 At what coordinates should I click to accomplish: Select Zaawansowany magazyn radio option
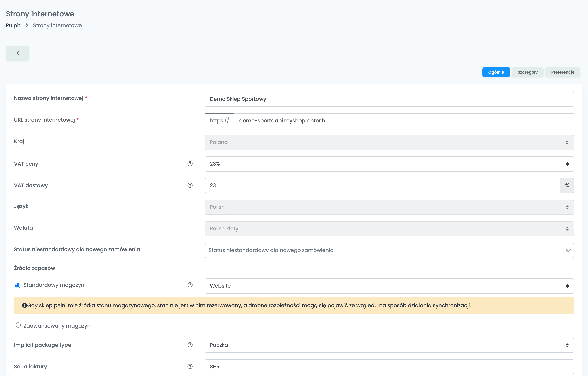click(18, 325)
